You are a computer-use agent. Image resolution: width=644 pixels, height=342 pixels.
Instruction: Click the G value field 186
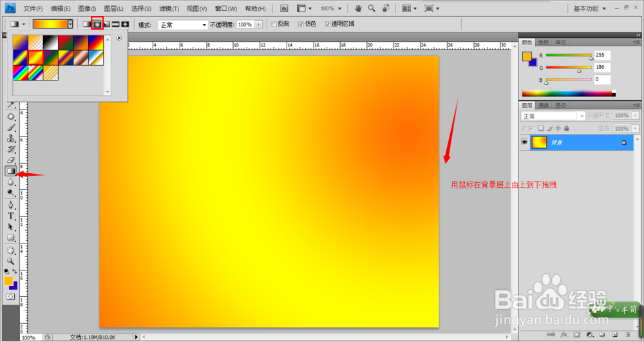point(602,68)
